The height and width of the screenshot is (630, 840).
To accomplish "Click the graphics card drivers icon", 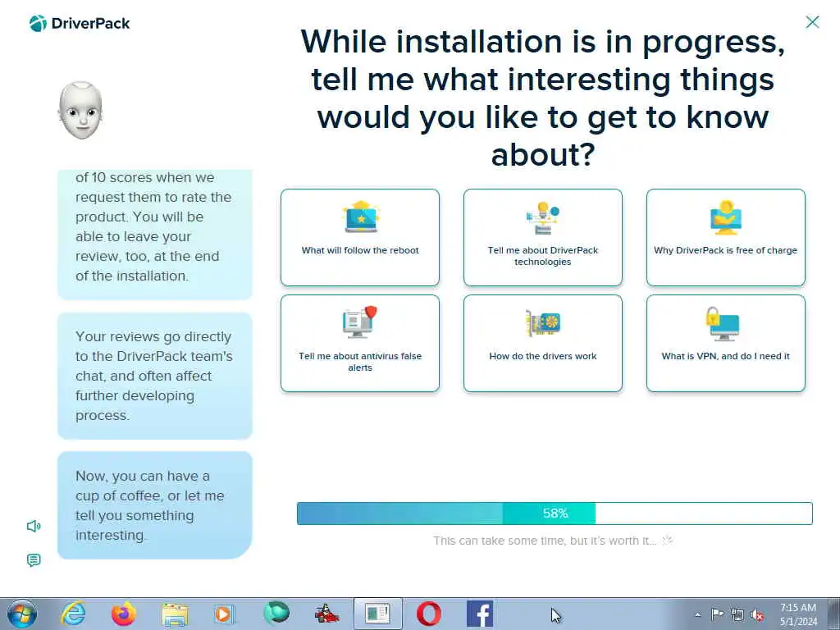I will click(543, 323).
